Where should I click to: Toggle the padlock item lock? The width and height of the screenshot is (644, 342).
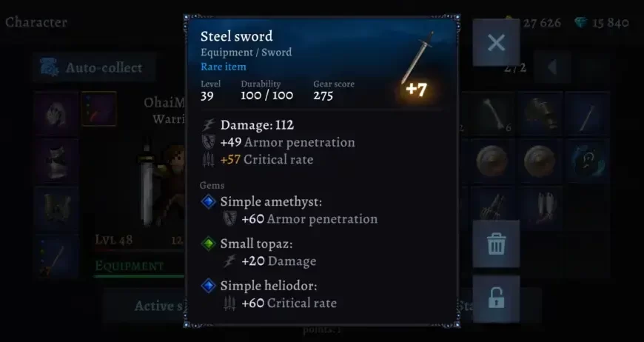(x=496, y=298)
